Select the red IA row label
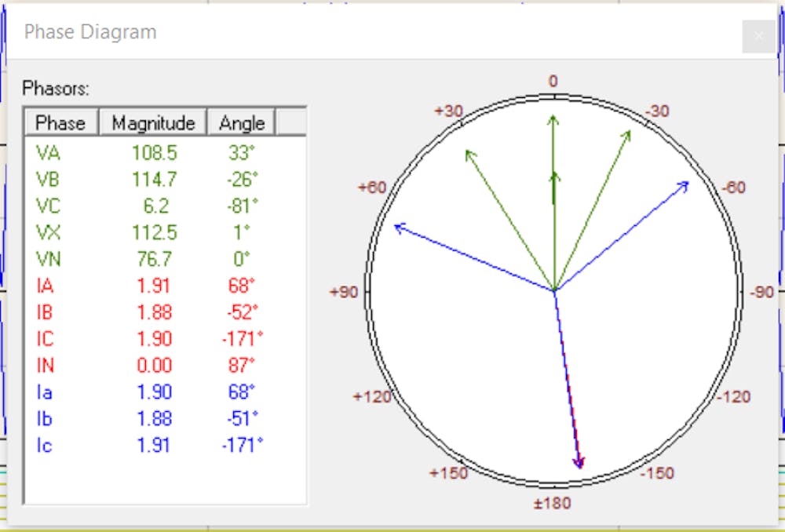 coord(45,286)
